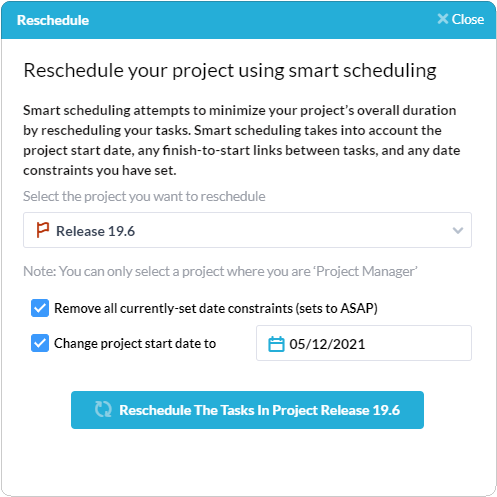497x497 pixels.
Task: Click the calendar icon in date field
Action: pos(276,344)
